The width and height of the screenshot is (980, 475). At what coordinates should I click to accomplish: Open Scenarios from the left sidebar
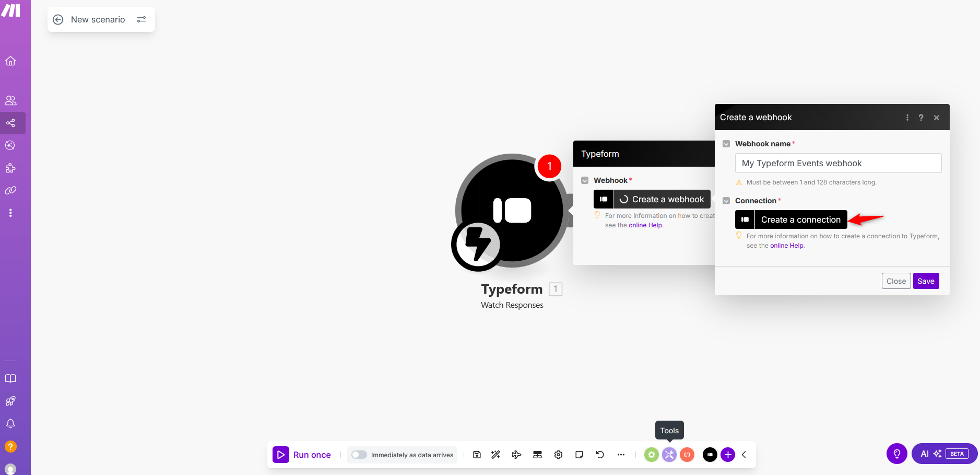10,123
